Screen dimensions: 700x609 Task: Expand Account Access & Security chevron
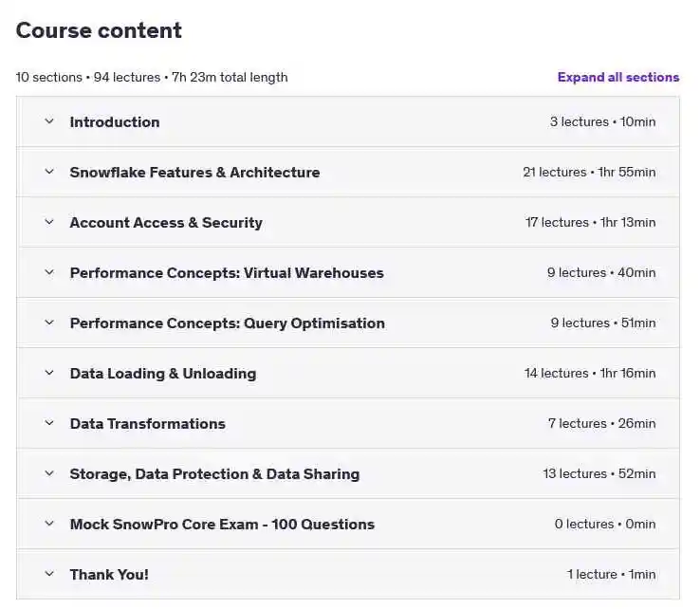49,222
